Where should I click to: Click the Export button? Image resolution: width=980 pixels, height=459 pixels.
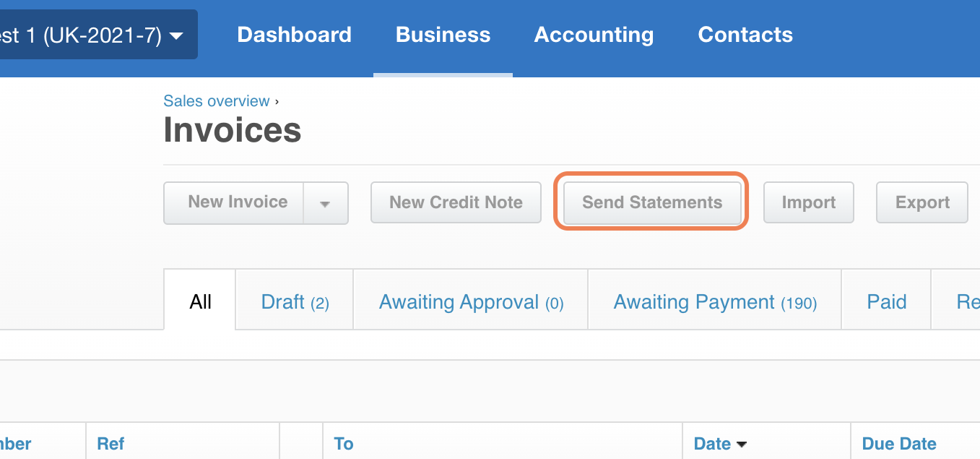[x=922, y=203]
